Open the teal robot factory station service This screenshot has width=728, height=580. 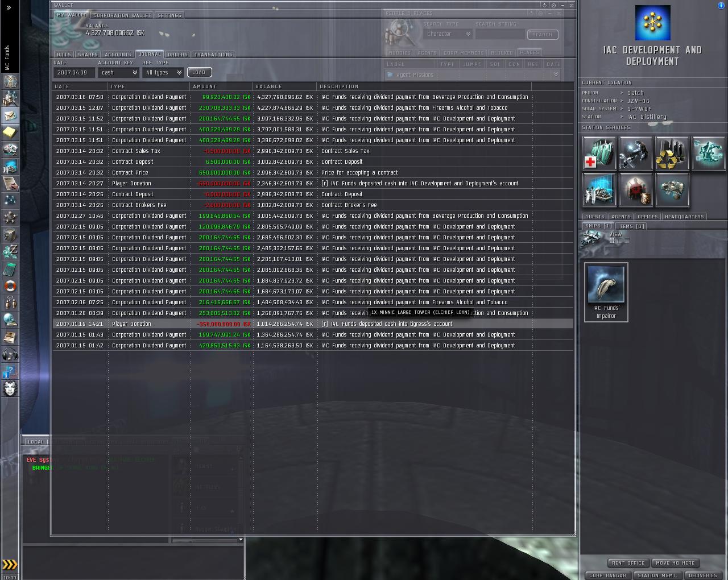[x=709, y=154]
